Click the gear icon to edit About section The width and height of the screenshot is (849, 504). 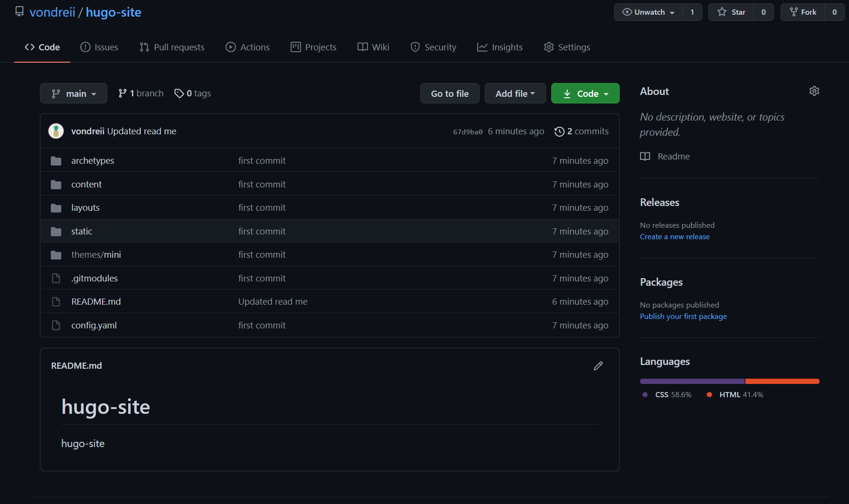pos(814,91)
